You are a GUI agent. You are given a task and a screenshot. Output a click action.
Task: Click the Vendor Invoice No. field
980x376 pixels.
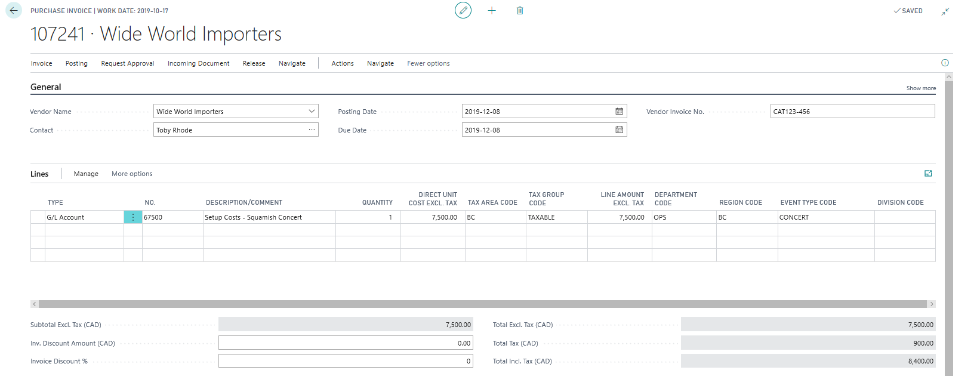(x=852, y=112)
